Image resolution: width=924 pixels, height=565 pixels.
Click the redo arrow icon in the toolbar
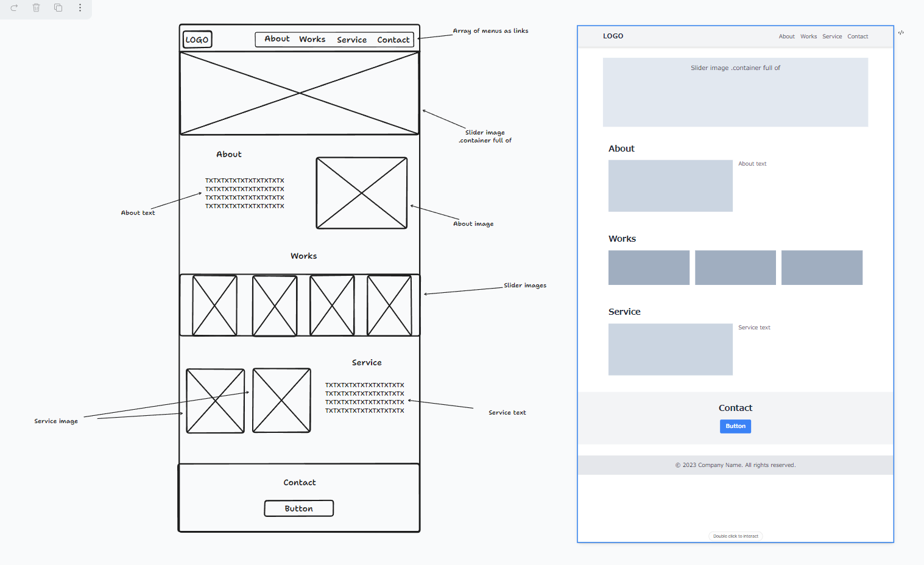point(13,8)
